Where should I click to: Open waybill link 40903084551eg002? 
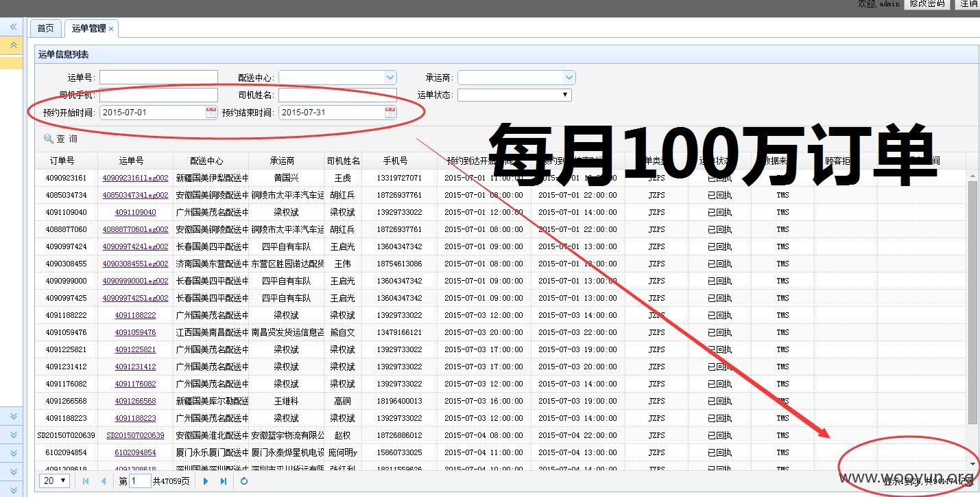click(x=135, y=264)
